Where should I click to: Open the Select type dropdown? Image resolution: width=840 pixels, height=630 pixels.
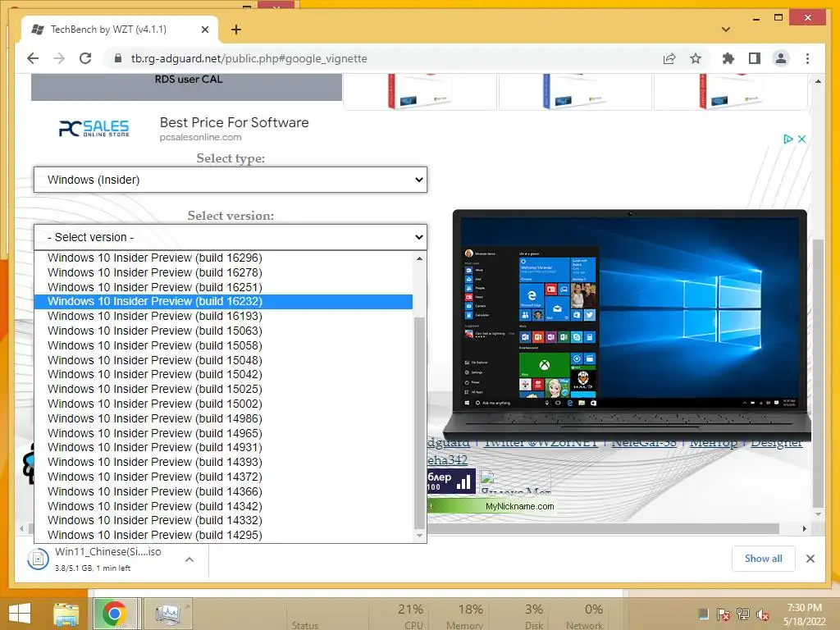point(231,180)
